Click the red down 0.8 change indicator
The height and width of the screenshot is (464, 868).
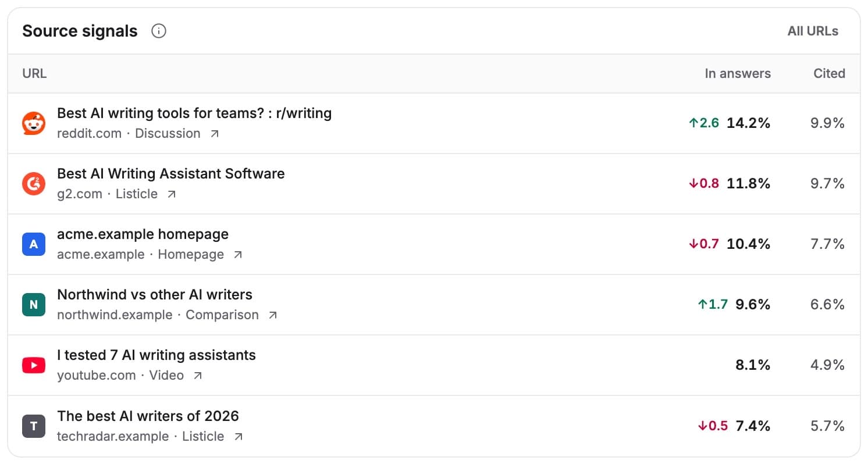point(704,184)
